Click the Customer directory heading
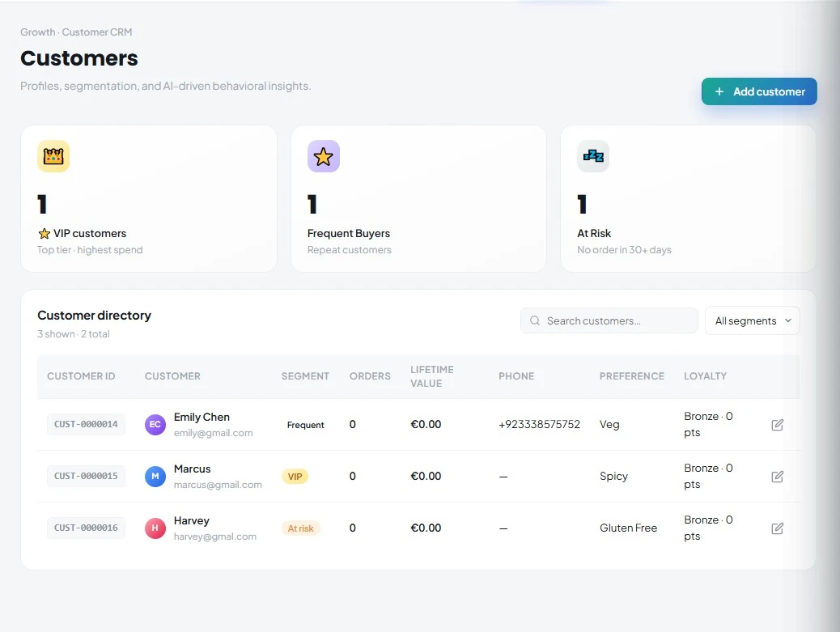This screenshot has height=632, width=840. point(95,316)
